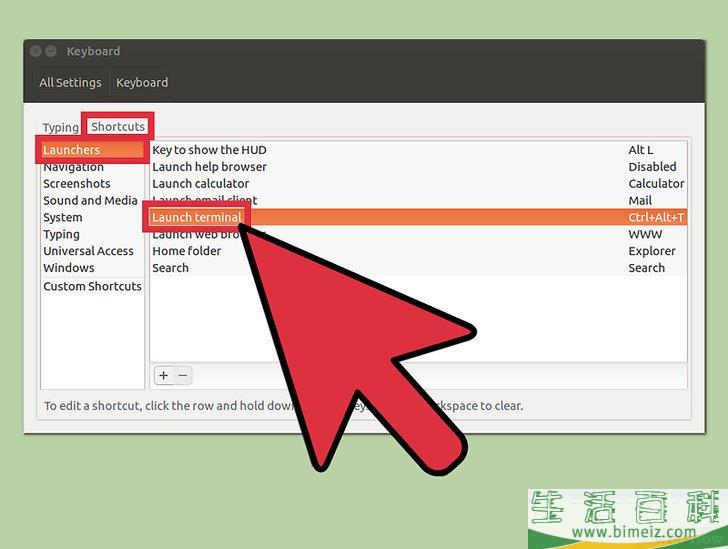Select the Launch calculator shortcut row
Image resolution: width=728 pixels, height=549 pixels.
[x=200, y=184]
